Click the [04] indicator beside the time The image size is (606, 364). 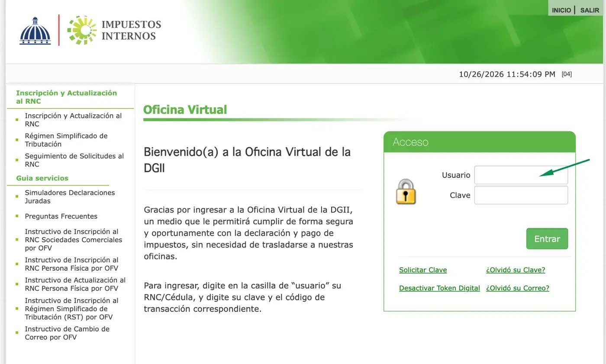(x=567, y=74)
